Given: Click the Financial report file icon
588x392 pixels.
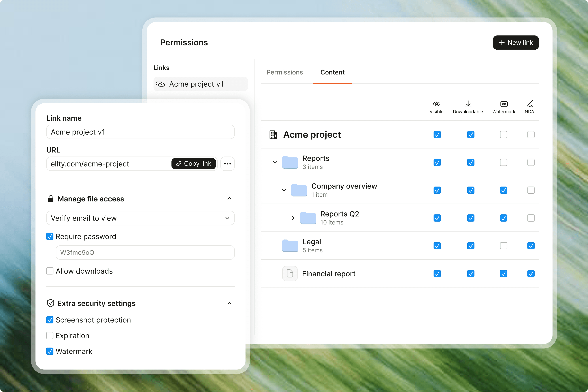Looking at the screenshot, I should point(290,274).
